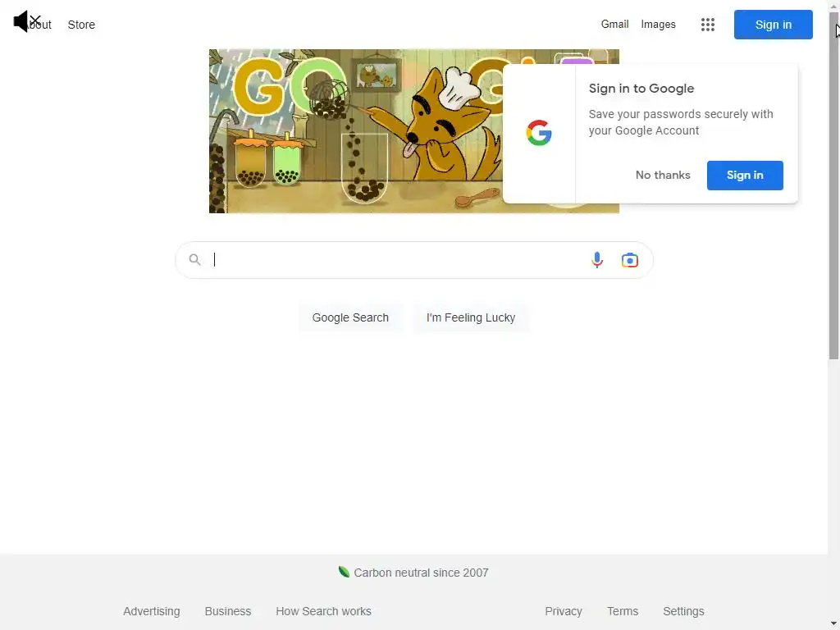Open the Google apps grid icon

(708, 25)
